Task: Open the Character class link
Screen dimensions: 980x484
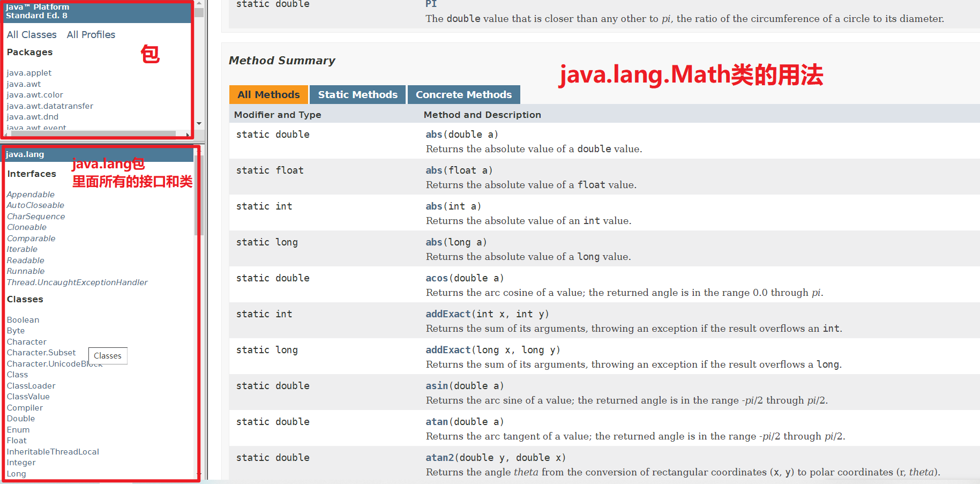Action: [27, 342]
